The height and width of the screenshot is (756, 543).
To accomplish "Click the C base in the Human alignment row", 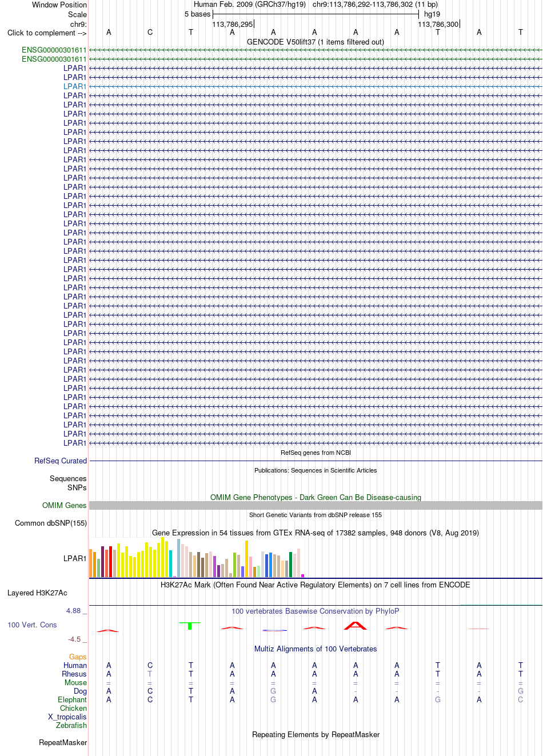I will click(150, 665).
